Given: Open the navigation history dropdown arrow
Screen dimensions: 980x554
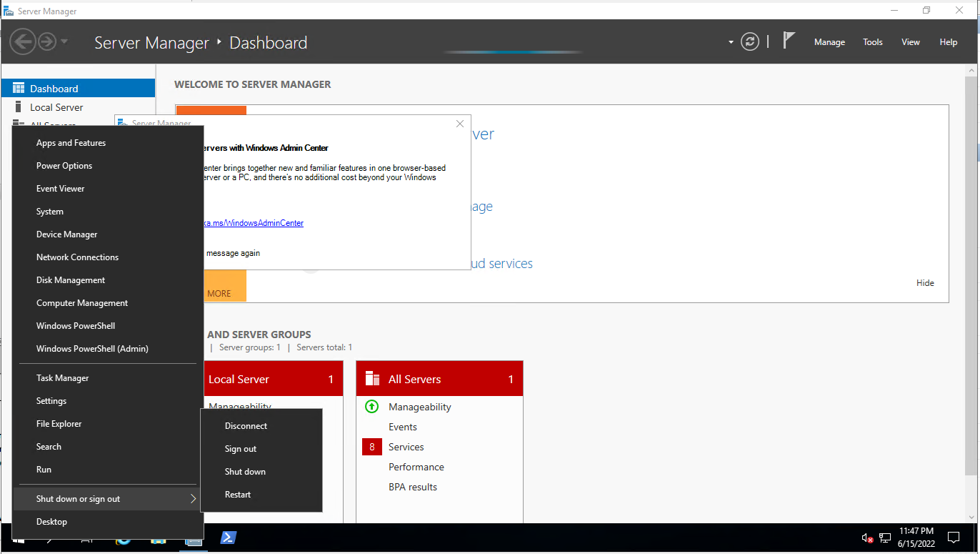Looking at the screenshot, I should click(x=64, y=41).
